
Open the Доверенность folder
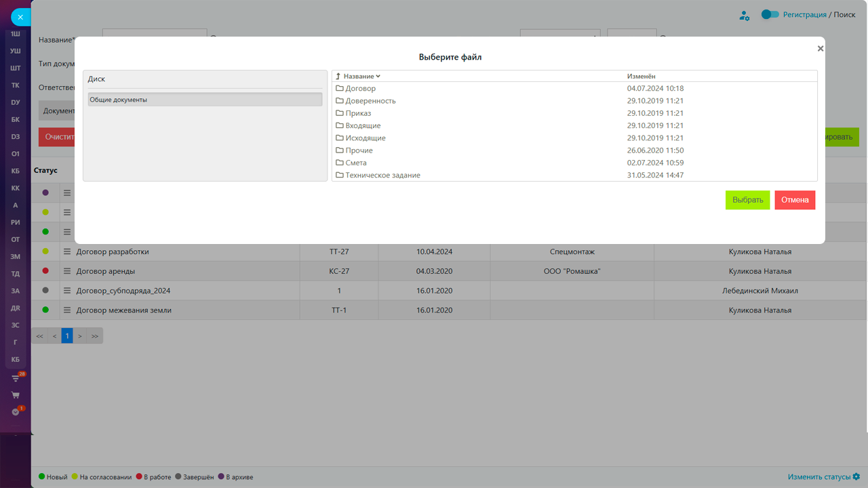coord(370,101)
